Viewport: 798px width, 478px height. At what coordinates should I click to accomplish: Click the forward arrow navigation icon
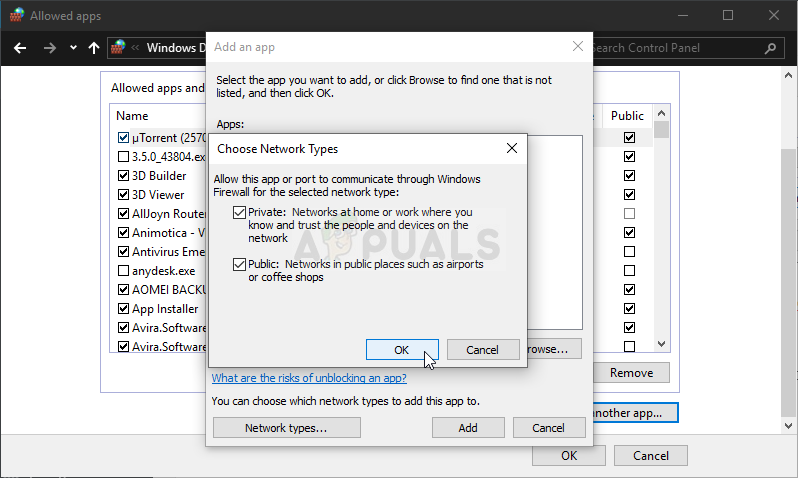point(49,48)
